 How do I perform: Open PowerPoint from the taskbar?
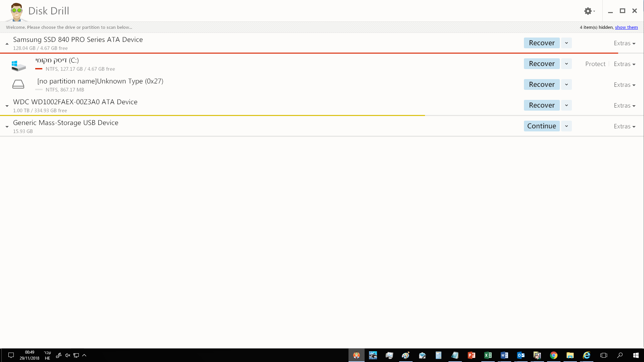[472, 355]
